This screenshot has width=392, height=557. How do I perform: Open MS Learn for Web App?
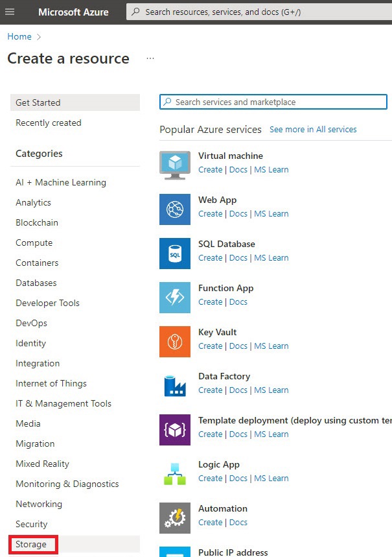point(271,214)
